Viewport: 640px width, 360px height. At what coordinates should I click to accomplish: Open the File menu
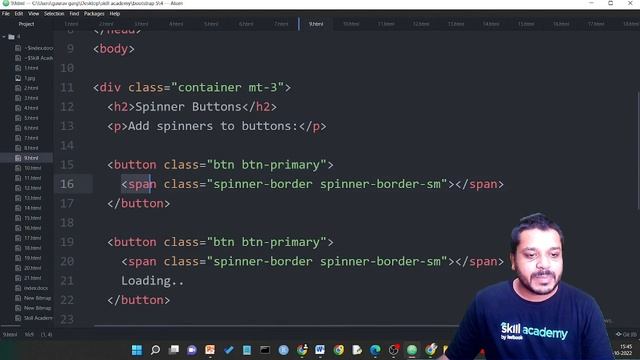pyautogui.click(x=6, y=13)
